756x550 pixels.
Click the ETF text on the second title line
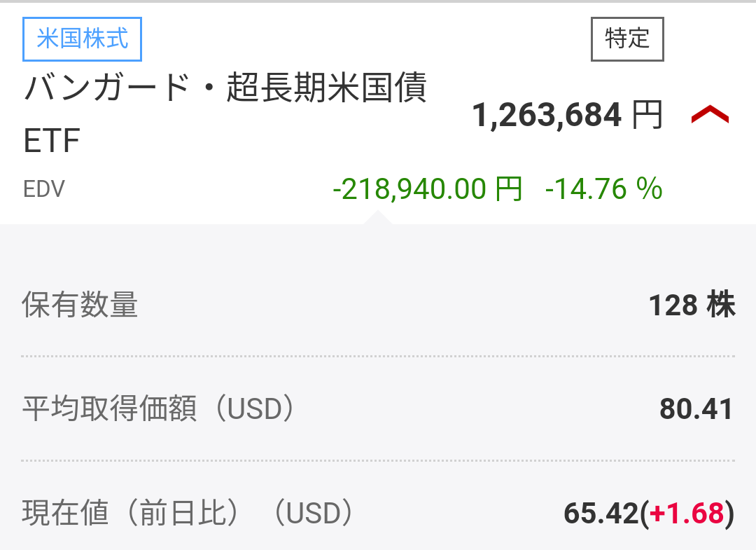pyautogui.click(x=52, y=142)
